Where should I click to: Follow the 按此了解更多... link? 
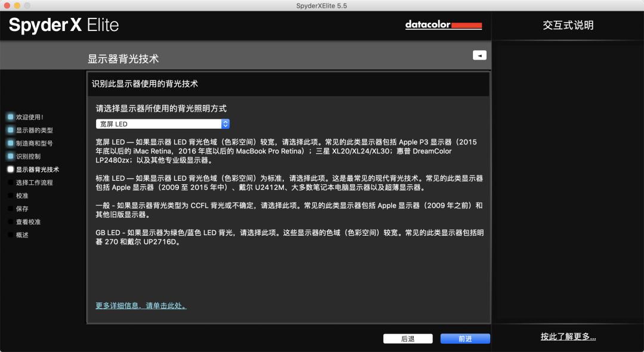point(568,336)
